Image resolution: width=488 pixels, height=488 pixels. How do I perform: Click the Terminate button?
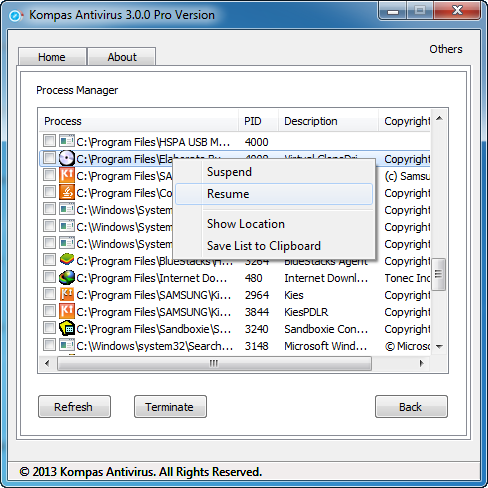click(x=170, y=407)
